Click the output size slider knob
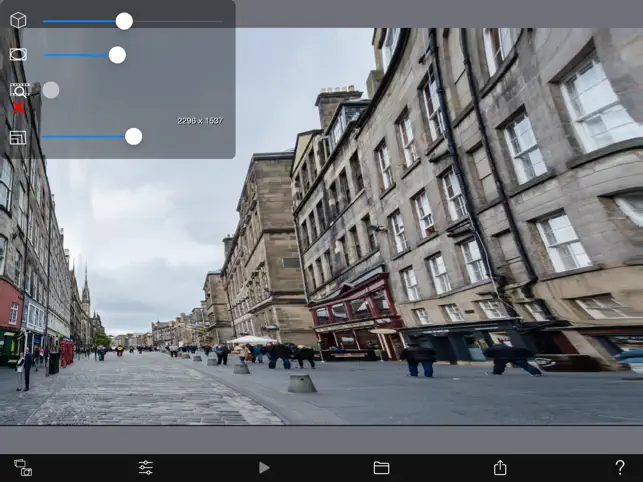 click(x=133, y=137)
